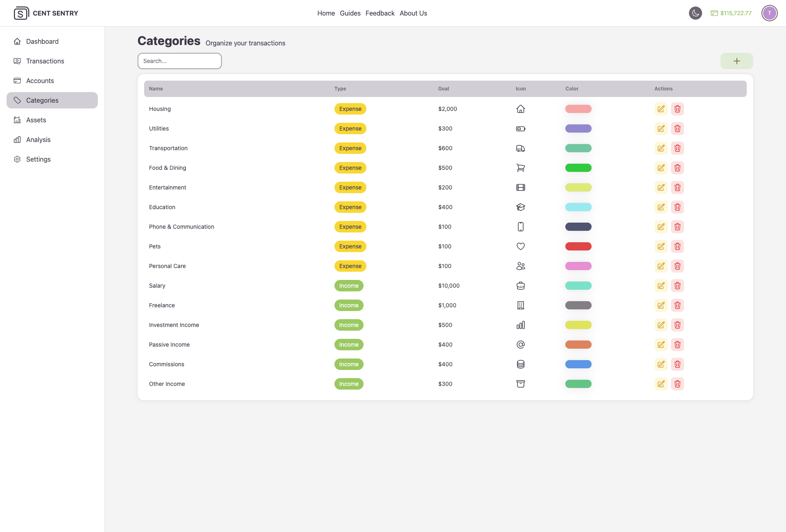The image size is (786, 532).
Task: Toggle dark mode moon icon
Action: 695,13
